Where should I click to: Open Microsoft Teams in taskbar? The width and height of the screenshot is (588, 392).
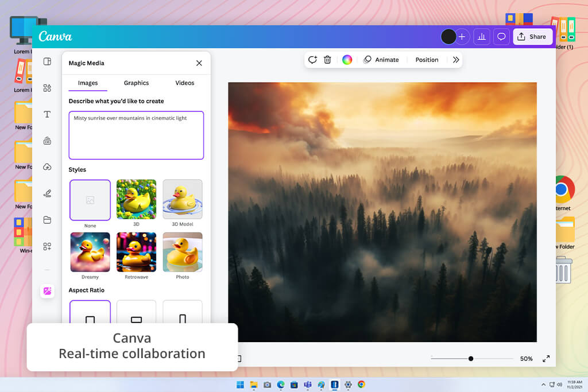(308, 385)
